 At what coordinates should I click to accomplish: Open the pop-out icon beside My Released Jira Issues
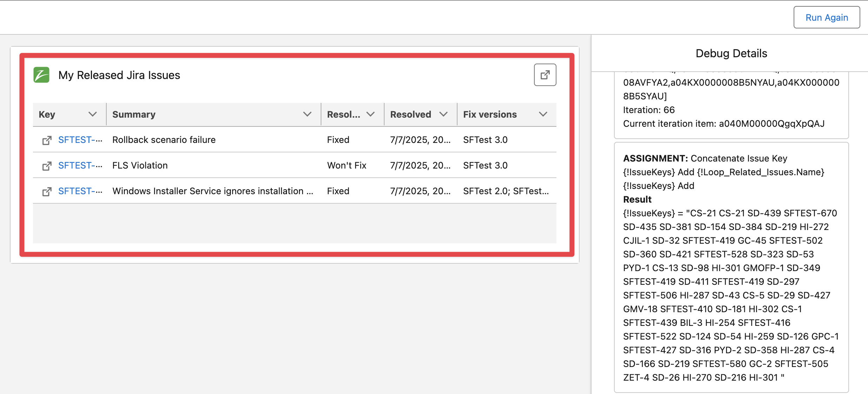click(x=545, y=75)
